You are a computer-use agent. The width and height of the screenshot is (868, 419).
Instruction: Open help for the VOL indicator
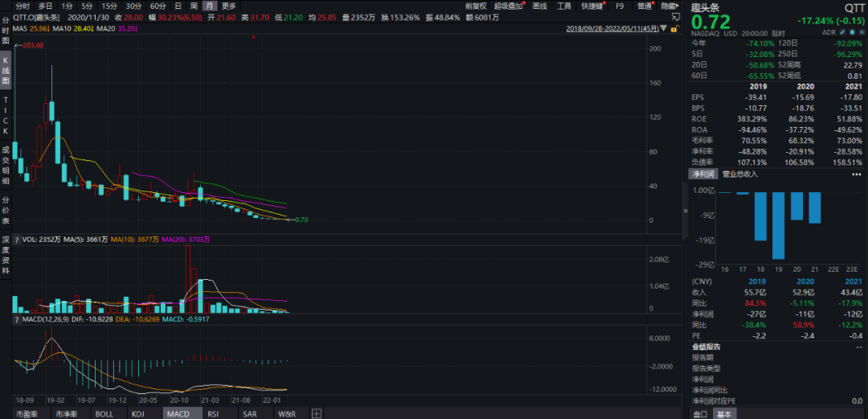pos(17,240)
